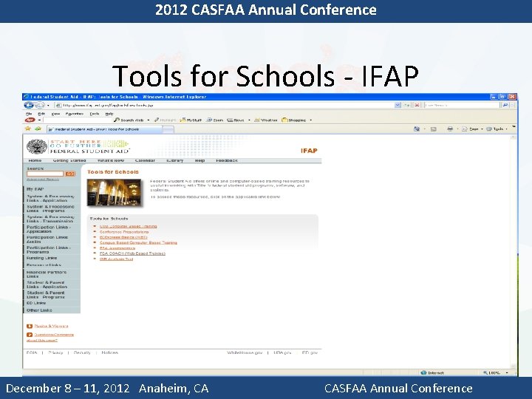532x399 pixels.
Task: Open the FSA COACH (Web Based Training) link
Action: 132,253
